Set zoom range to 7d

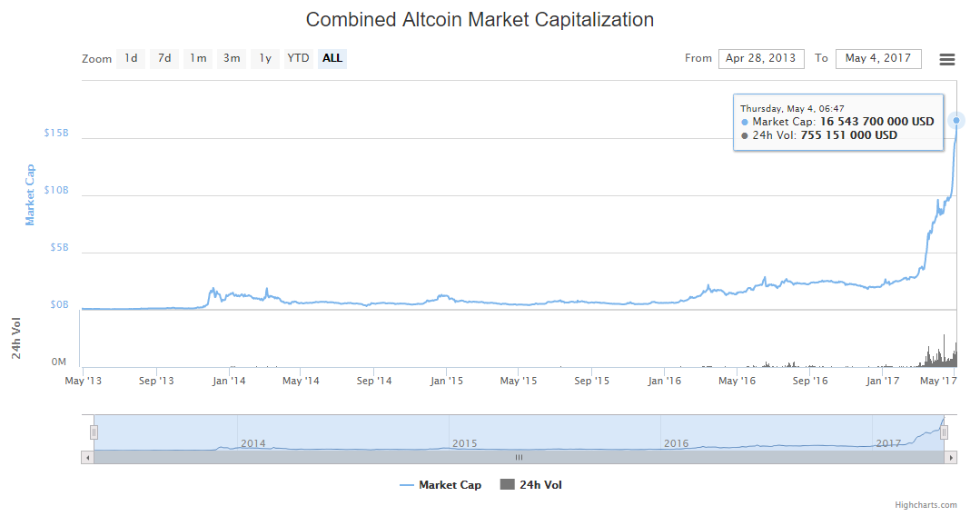pyautogui.click(x=164, y=59)
